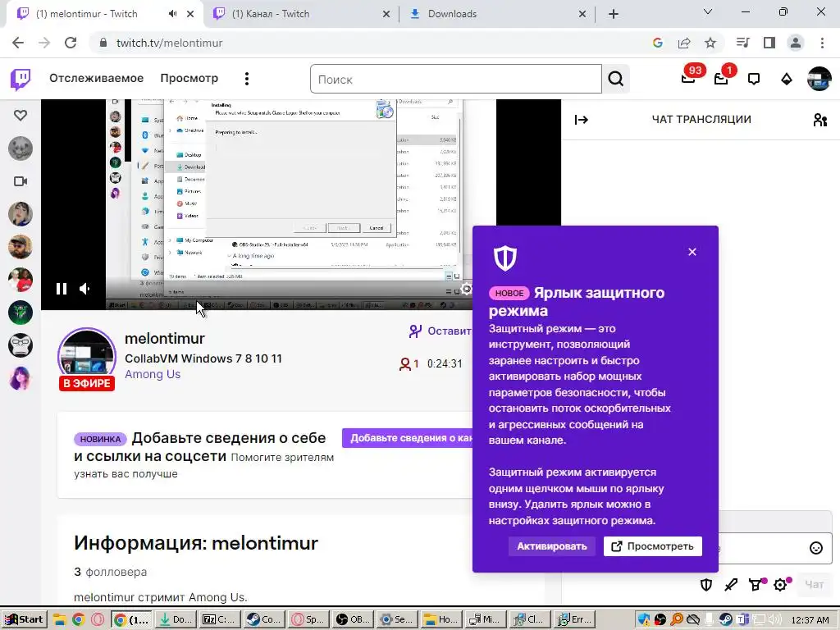The height and width of the screenshot is (630, 840).
Task: Click the taskbar clock 12:37 AM
Action: tap(810, 620)
